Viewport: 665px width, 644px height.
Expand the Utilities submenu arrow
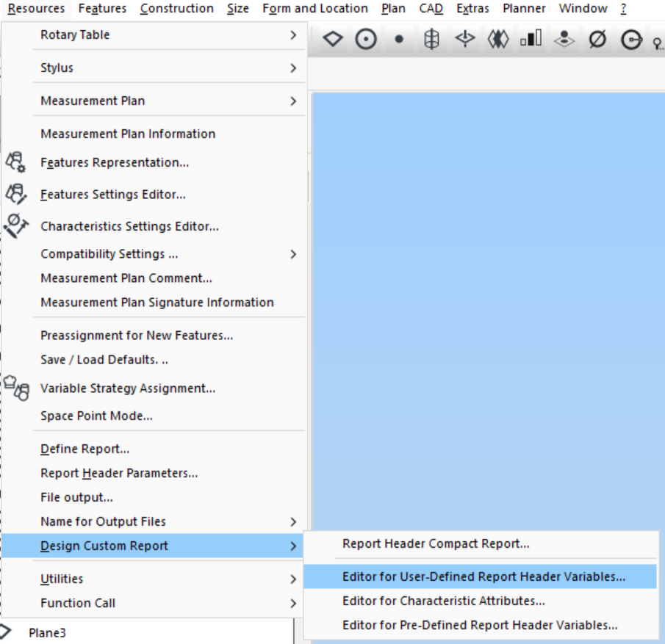[293, 579]
